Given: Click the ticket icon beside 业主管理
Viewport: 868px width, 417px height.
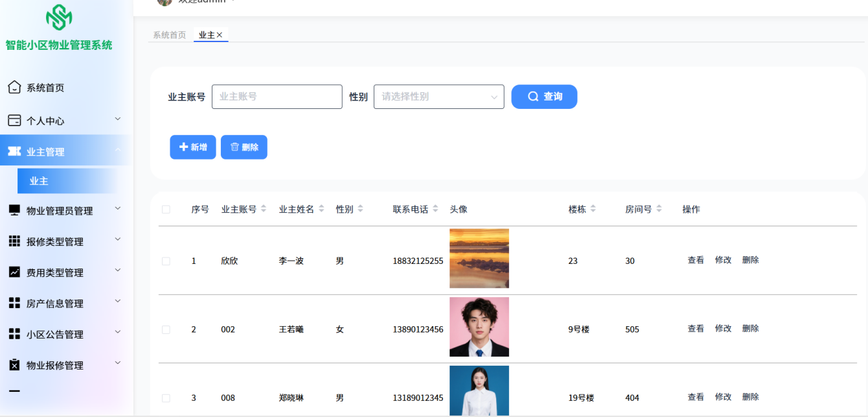Looking at the screenshot, I should tap(14, 151).
